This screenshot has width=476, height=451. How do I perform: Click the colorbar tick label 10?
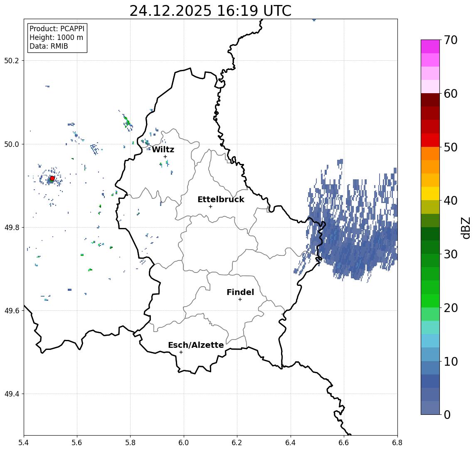451,362
